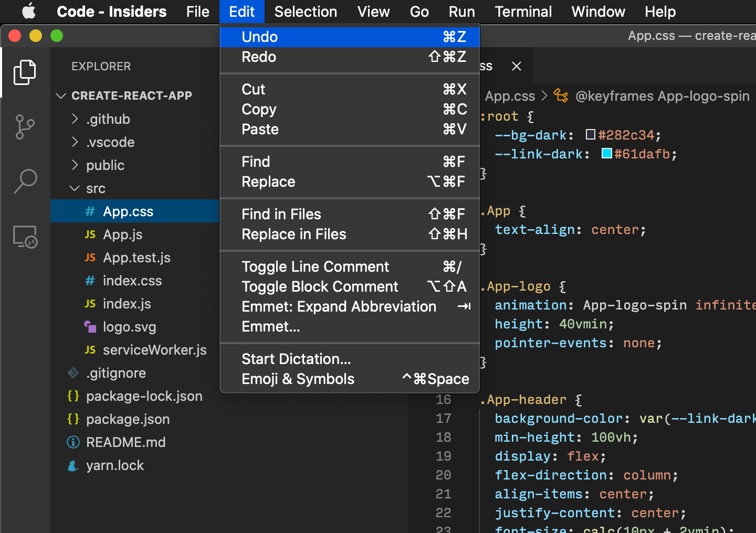The height and width of the screenshot is (533, 756).
Task: Click the Remote Explorer icon
Action: [x=25, y=237]
